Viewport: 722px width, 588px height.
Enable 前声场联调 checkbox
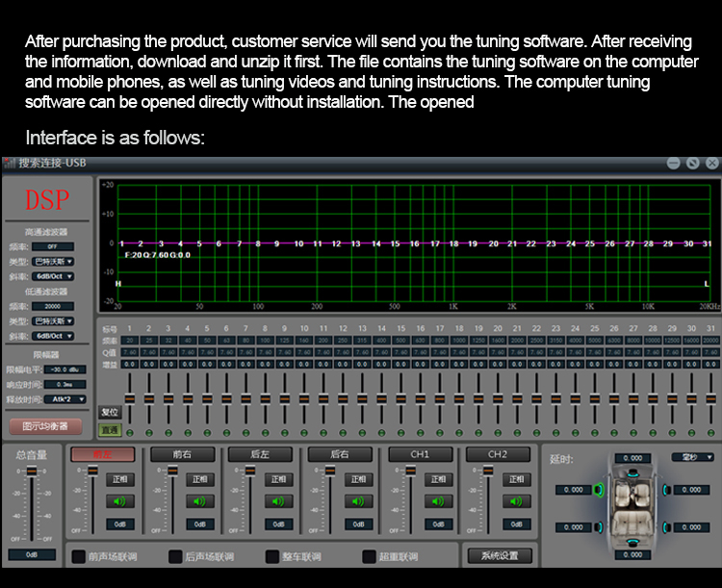click(79, 556)
